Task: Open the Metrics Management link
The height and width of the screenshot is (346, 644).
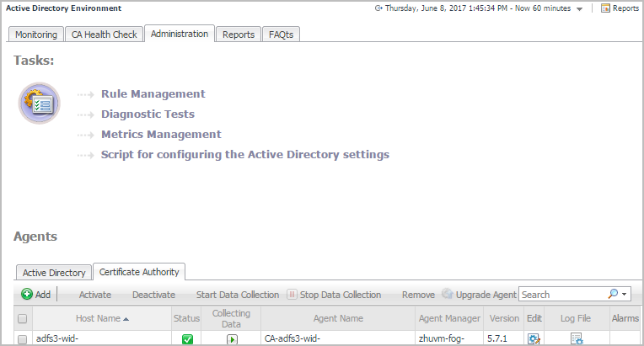Action: tap(161, 134)
